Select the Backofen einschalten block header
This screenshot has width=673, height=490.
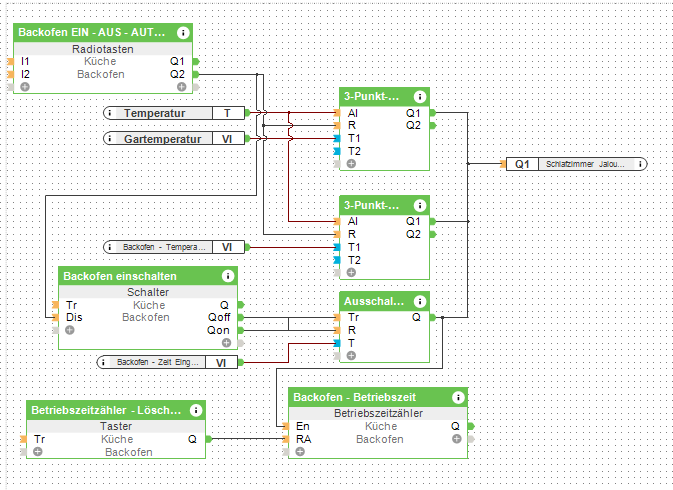[148, 276]
